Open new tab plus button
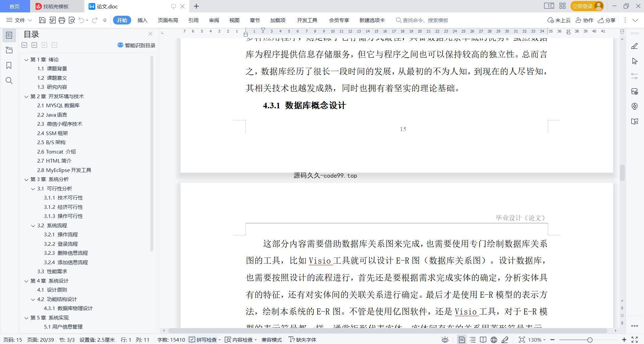The width and height of the screenshot is (644, 344). click(196, 6)
